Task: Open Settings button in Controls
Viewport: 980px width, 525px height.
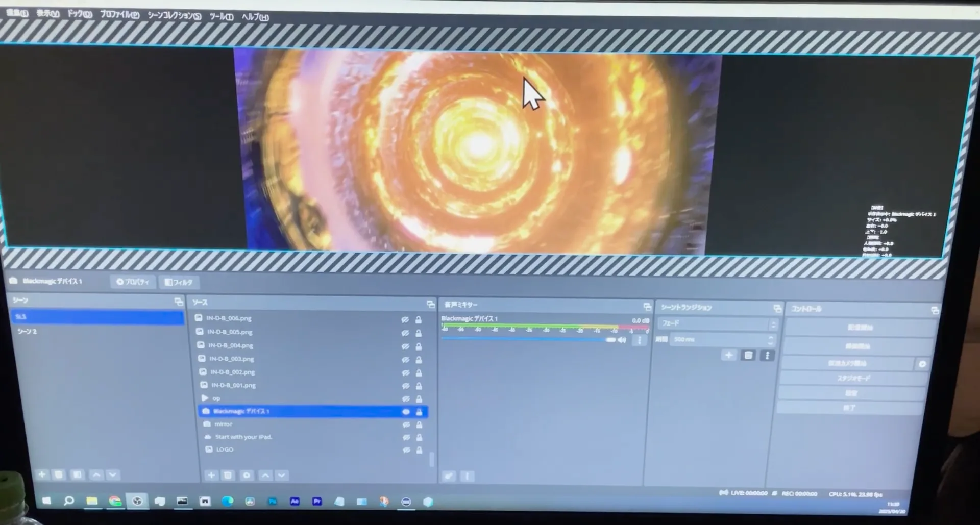Action: pos(851,393)
